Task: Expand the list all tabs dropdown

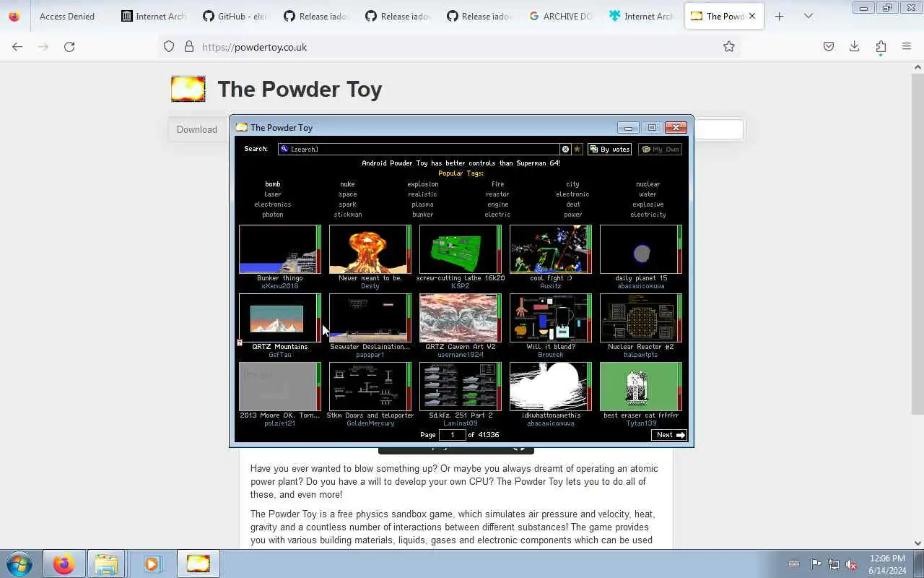Action: pos(808,16)
